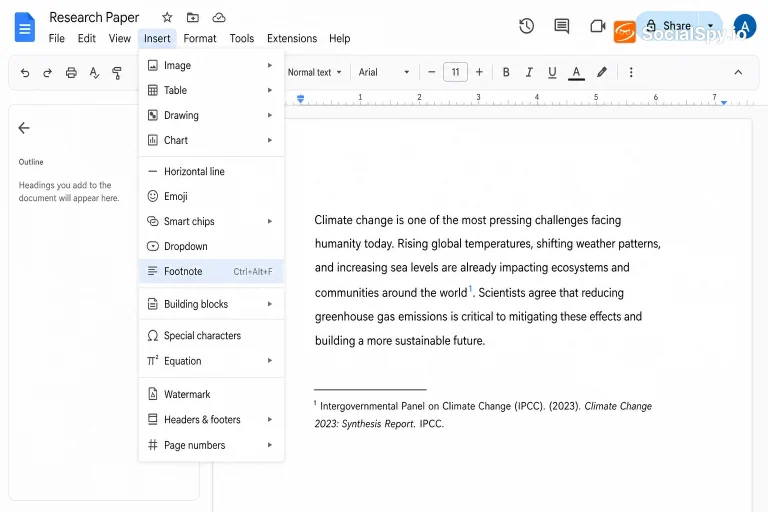This screenshot has height=512, width=768.
Task: Click the footnote 1 superscript in the text
Action: click(470, 289)
